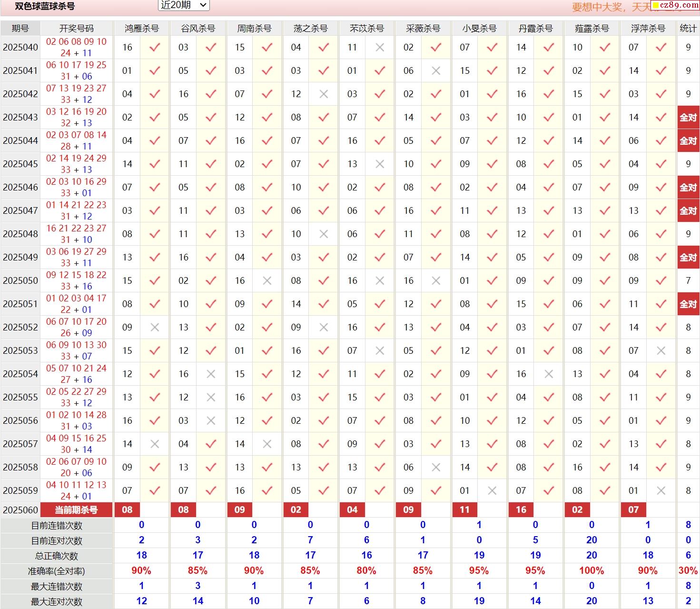This screenshot has width=700, height=609.
Task: Click the 统计 column header
Action: point(688,29)
